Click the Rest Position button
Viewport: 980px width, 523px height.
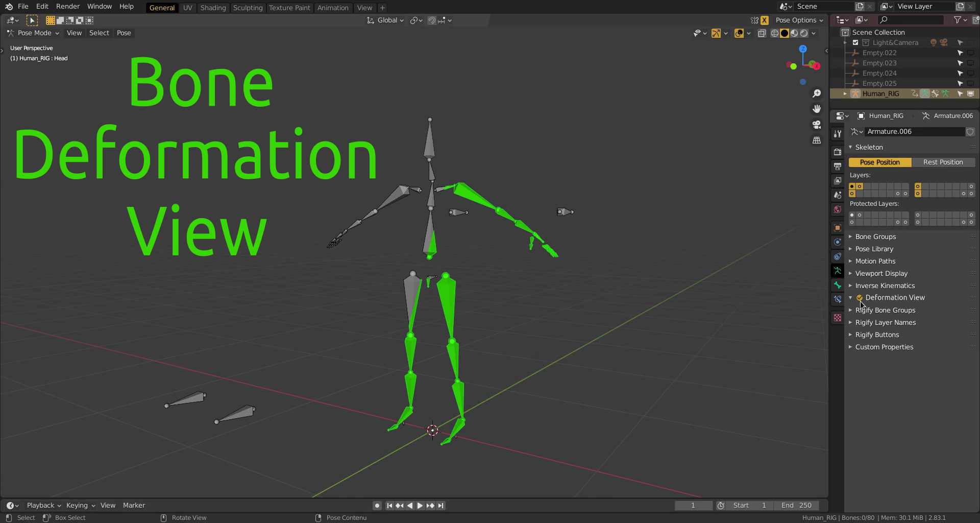[x=943, y=162]
